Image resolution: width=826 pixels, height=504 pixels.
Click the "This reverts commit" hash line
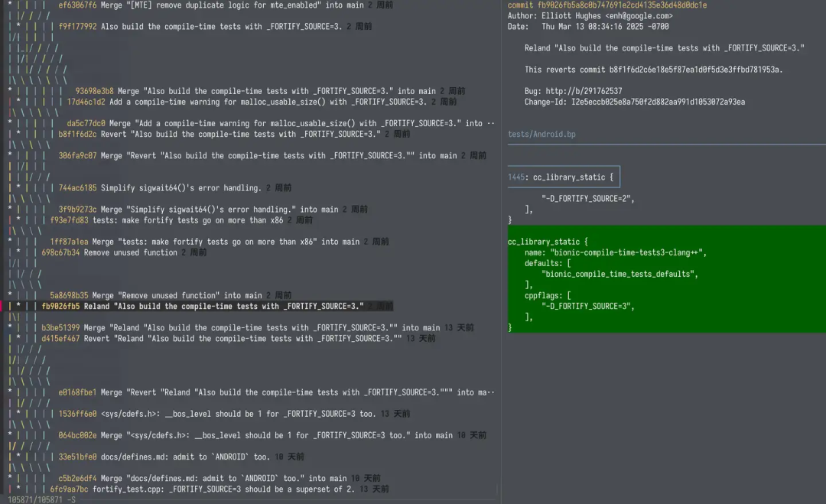[653, 70]
